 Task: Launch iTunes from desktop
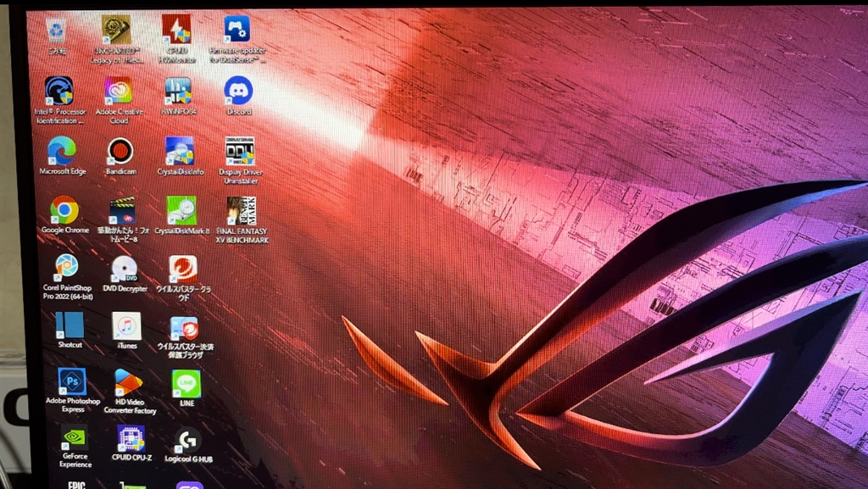[x=127, y=325]
